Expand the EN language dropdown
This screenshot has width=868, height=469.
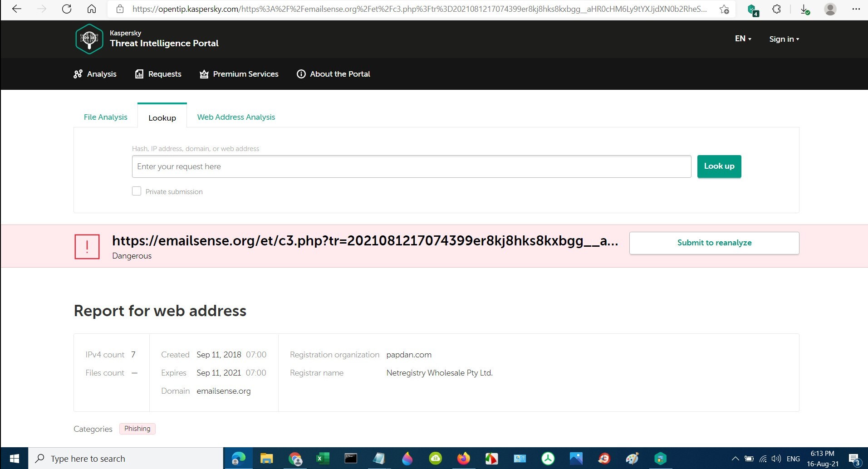pos(743,39)
